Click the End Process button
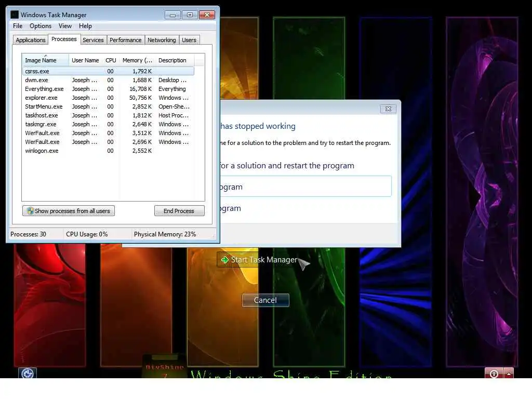The image size is (532, 399). tap(179, 211)
